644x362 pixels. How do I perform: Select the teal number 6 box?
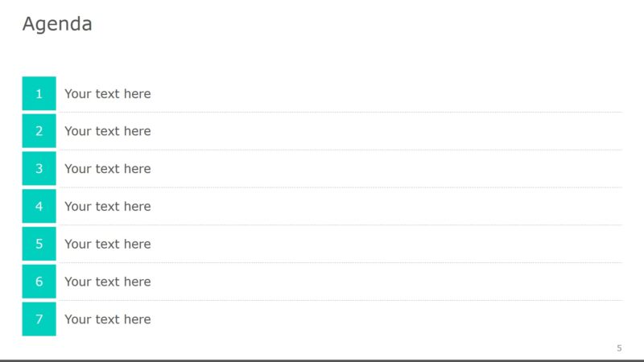tap(39, 282)
